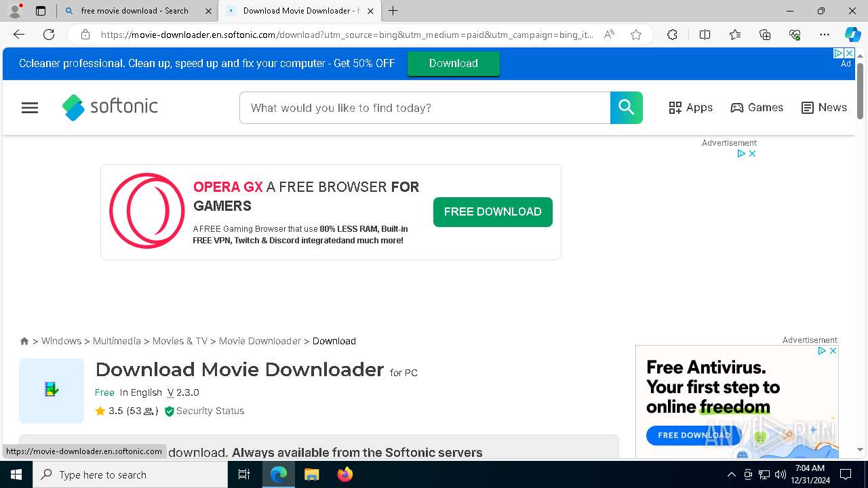This screenshot has height=488, width=868.
Task: Click the 'In English' language label
Action: (141, 392)
